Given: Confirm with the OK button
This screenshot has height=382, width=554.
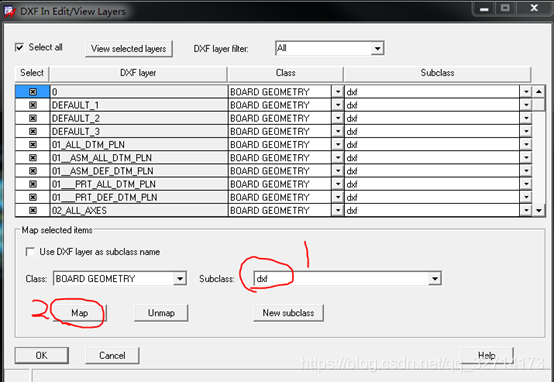Looking at the screenshot, I should (x=41, y=355).
